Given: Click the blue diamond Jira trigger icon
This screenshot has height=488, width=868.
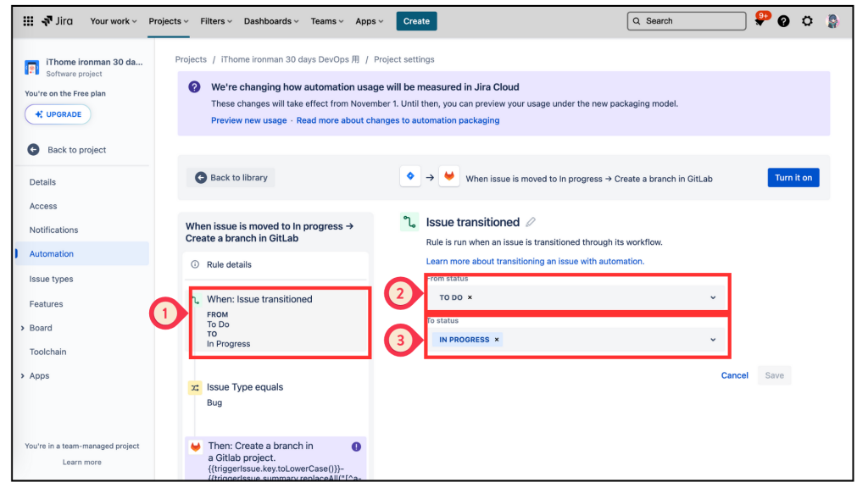Looking at the screenshot, I should [410, 176].
